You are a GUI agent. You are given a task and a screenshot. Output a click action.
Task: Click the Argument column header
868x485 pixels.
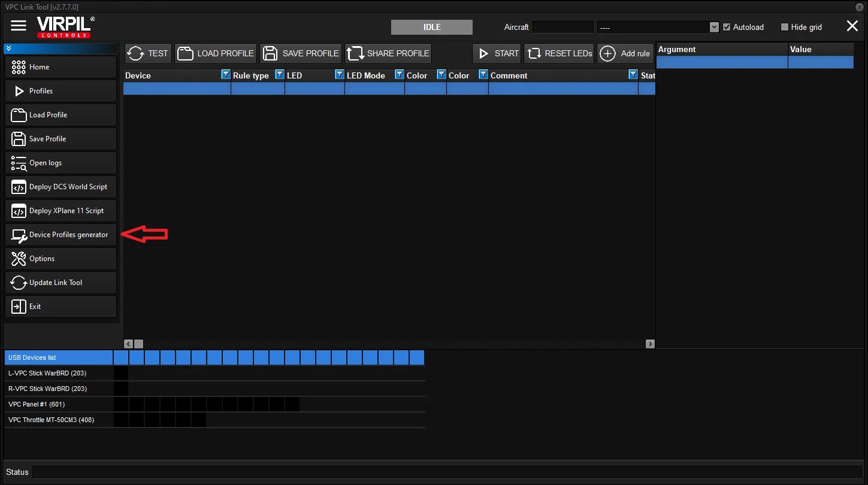tap(722, 50)
